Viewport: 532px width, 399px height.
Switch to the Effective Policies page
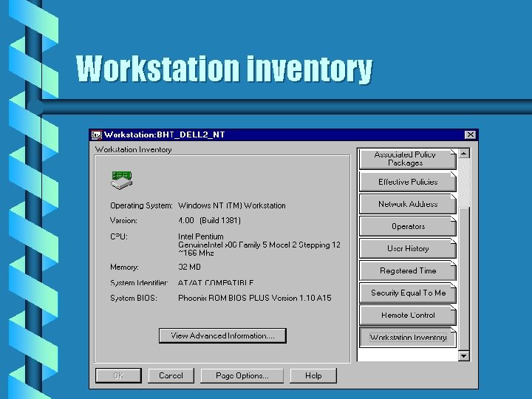pyautogui.click(x=407, y=182)
